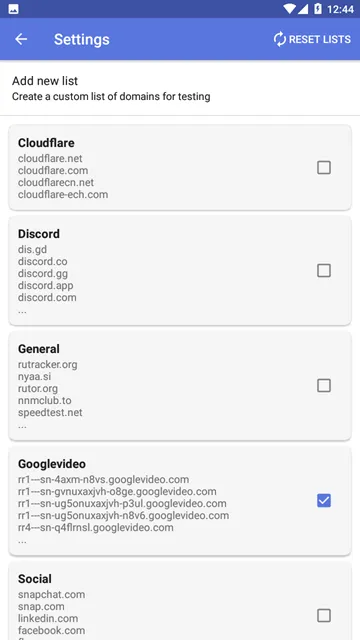Enable the Cloudflare list checkbox
Image resolution: width=360 pixels, height=640 pixels.
[324, 168]
